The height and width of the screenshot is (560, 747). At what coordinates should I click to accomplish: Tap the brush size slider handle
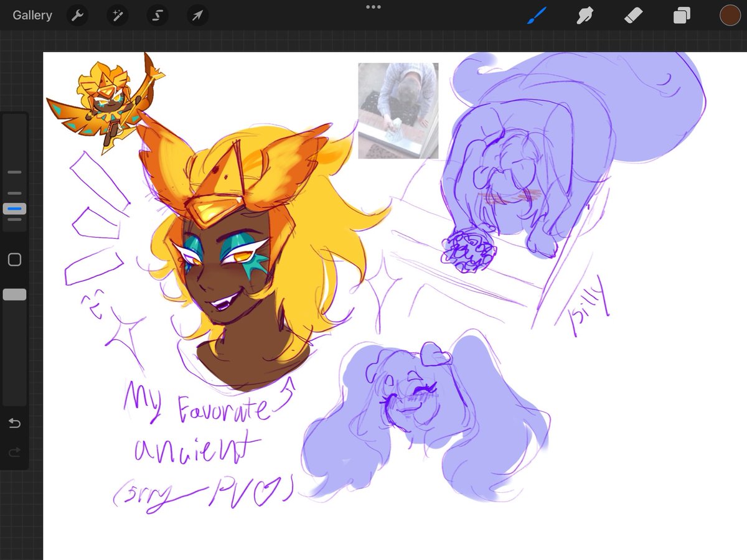[x=15, y=208]
